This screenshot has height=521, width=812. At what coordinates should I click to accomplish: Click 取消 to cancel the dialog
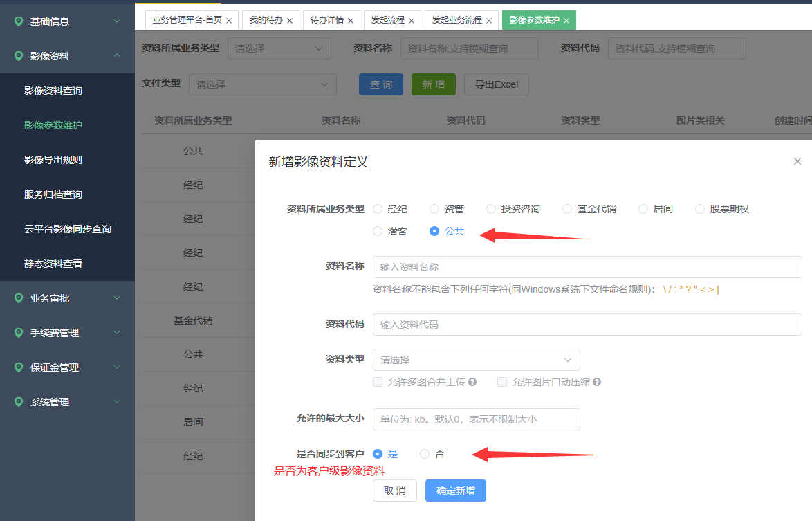coord(395,491)
